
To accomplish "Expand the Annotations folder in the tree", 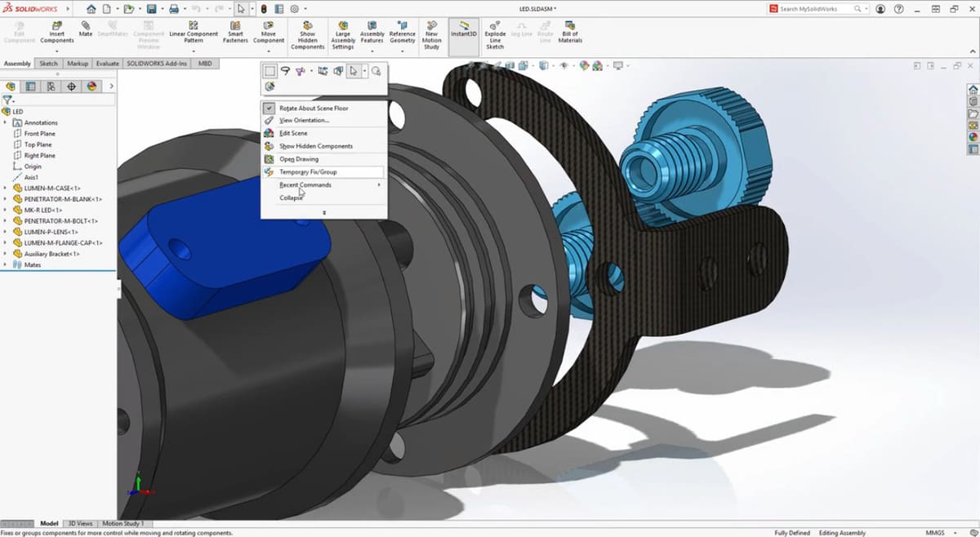I will (x=6, y=122).
